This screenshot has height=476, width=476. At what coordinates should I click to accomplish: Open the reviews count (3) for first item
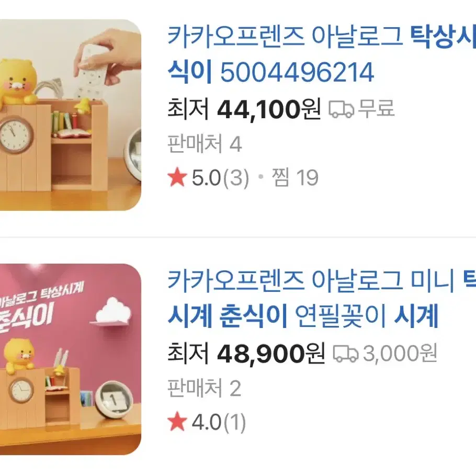[236, 178]
